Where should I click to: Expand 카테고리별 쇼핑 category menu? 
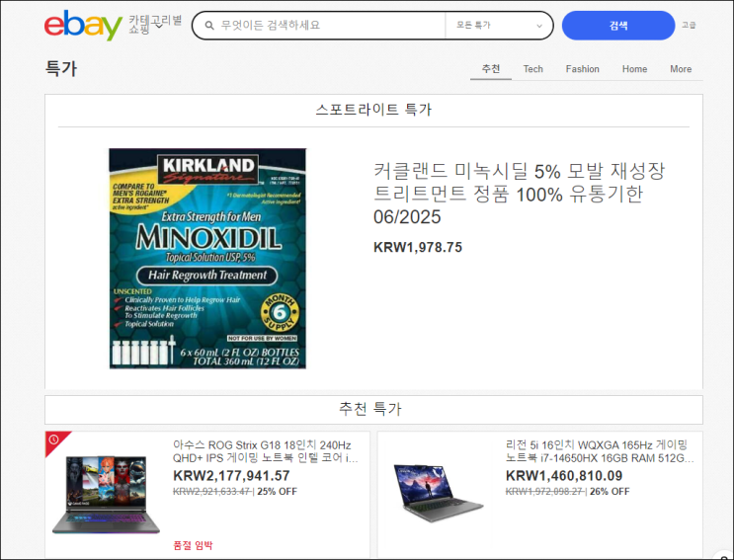(x=155, y=25)
